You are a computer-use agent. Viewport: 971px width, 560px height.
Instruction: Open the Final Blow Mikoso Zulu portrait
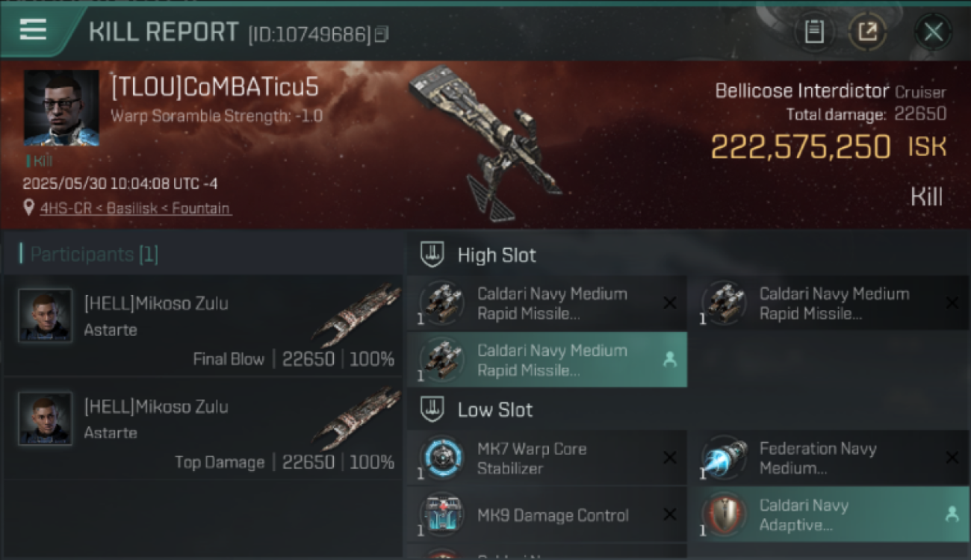(x=46, y=315)
